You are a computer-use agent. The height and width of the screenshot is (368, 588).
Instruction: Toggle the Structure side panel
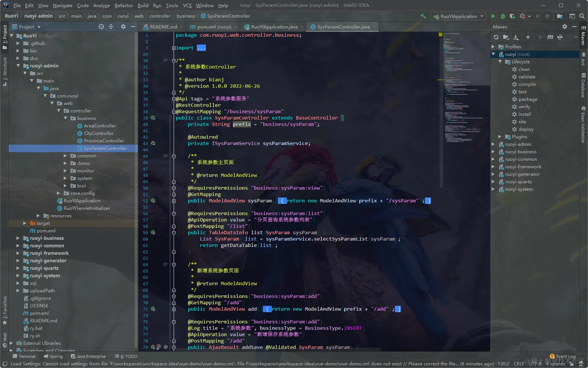(5, 72)
